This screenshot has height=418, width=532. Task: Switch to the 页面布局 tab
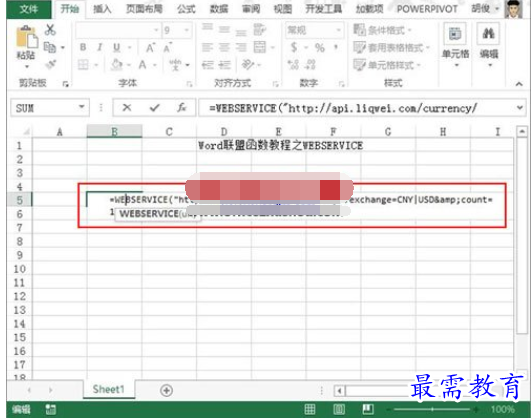click(x=144, y=9)
